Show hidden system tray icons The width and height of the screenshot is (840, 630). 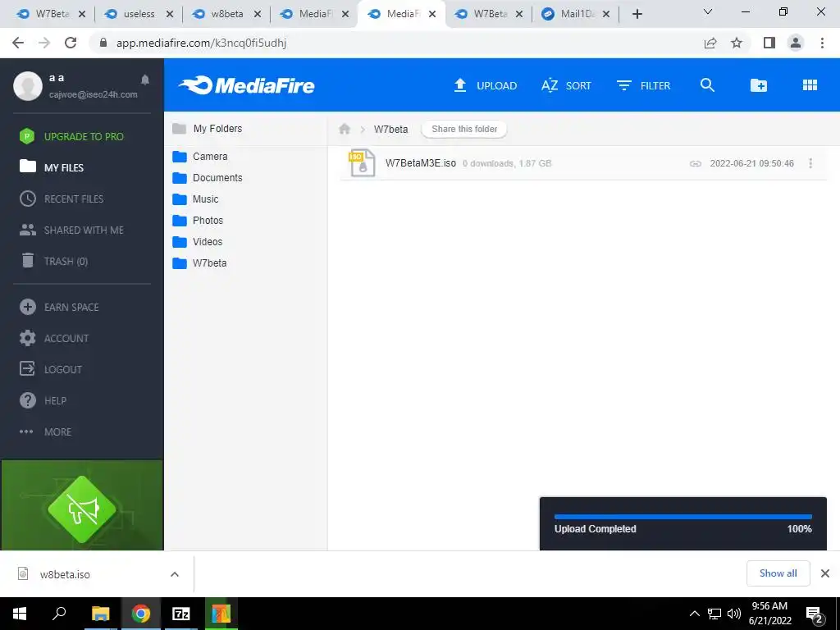tap(694, 614)
